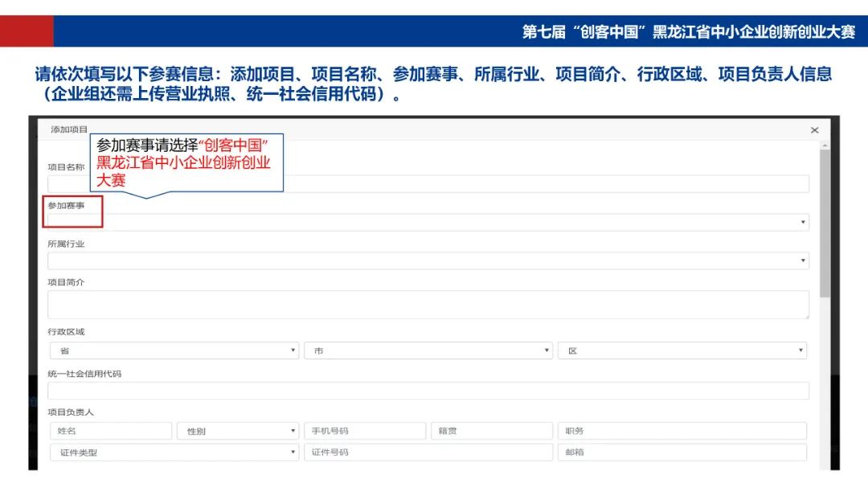This screenshot has height=488, width=868.
Task: Open the 所属行业 dropdown
Action: tap(428, 260)
